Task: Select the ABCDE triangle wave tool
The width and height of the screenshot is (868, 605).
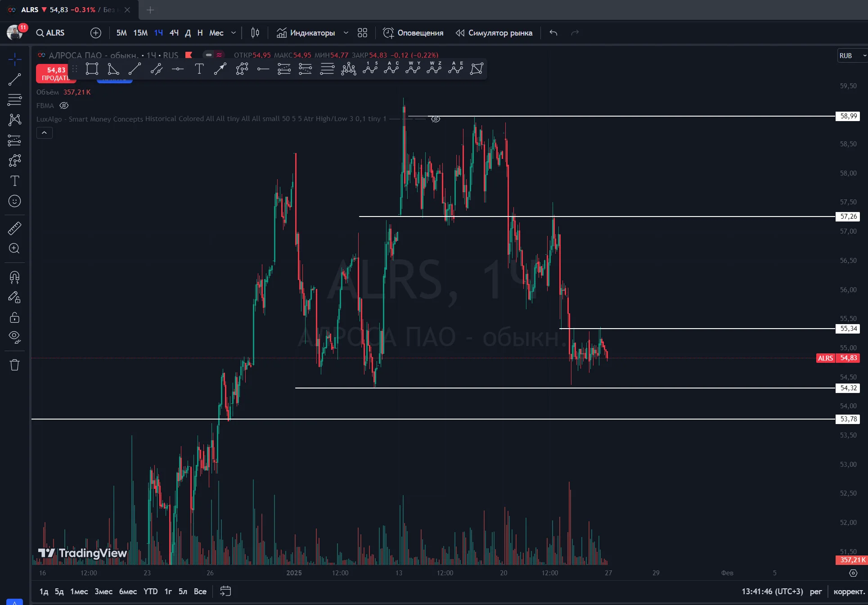Action: click(x=455, y=68)
